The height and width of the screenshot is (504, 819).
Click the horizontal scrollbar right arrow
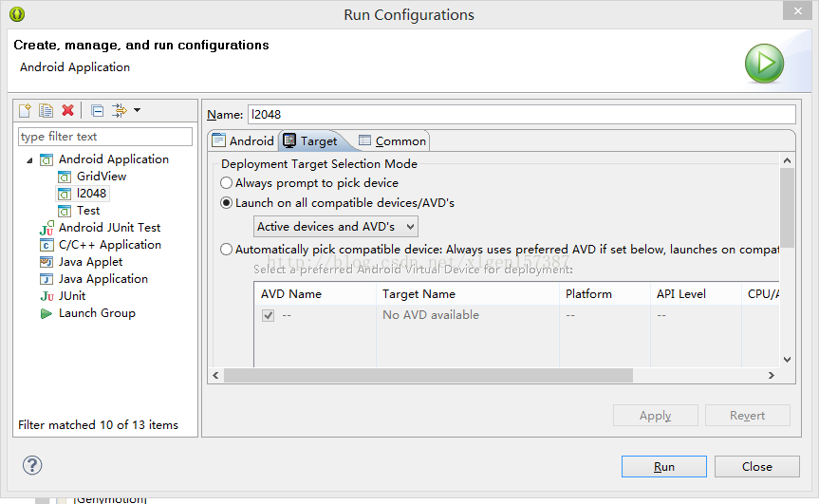(771, 376)
